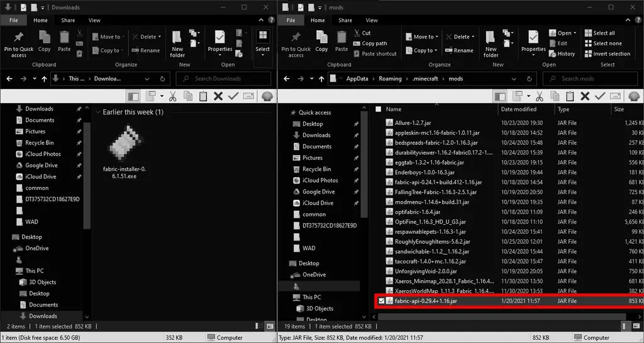Image resolution: width=644 pixels, height=343 pixels.
Task: Go up one folder in Downloads window
Action: (x=44, y=79)
